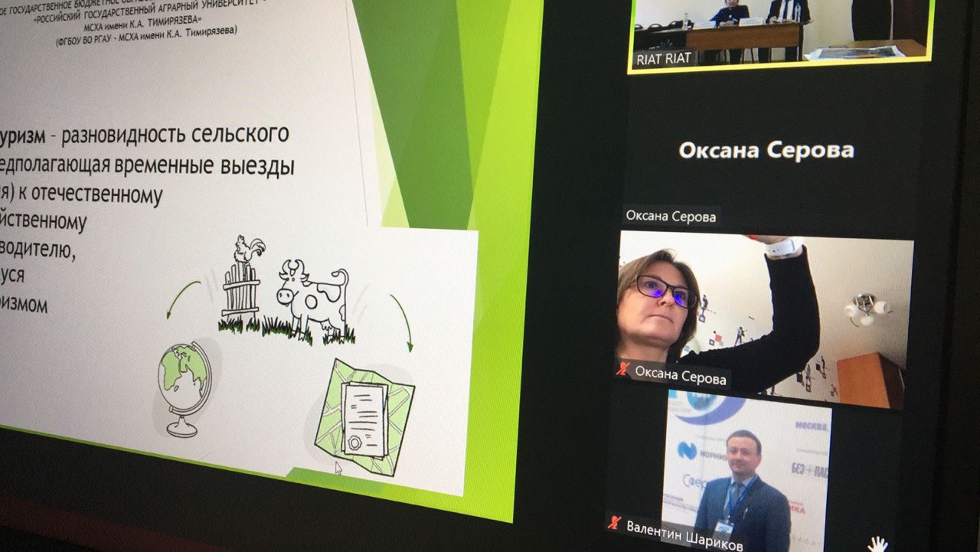Select Оксана Серова's webcam video tile
980x552 pixels.
point(766,318)
